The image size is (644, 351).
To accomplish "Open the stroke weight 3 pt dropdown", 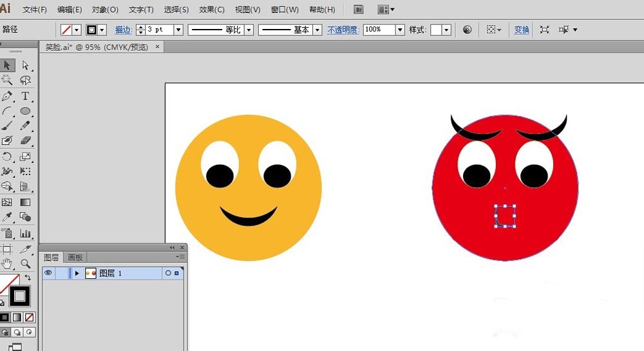I will click(x=178, y=30).
